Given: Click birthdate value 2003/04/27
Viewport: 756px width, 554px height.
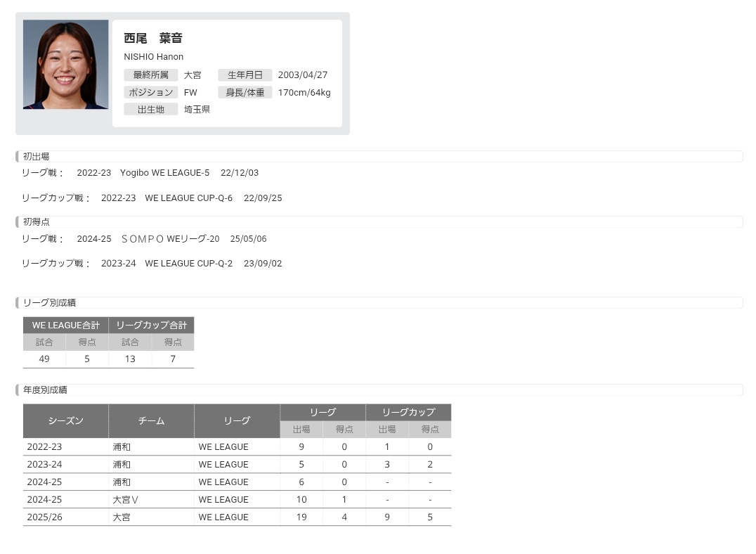Looking at the screenshot, I should click(303, 75).
